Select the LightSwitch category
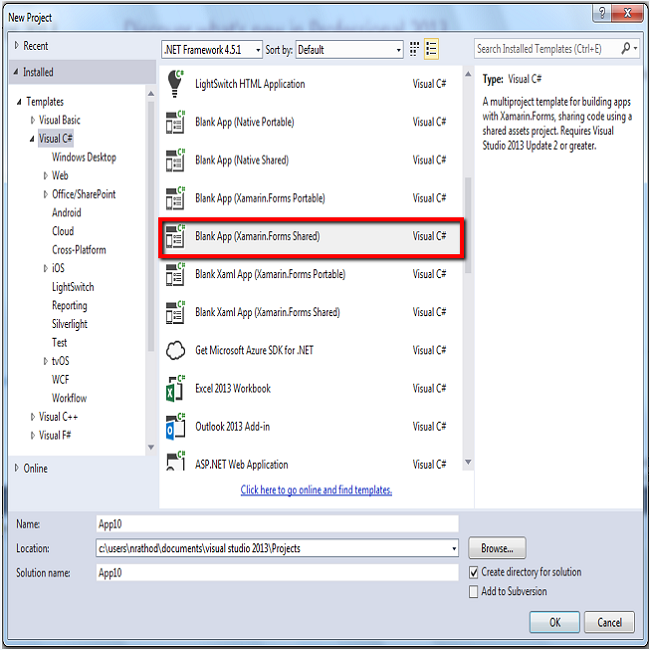The width and height of the screenshot is (650, 650). pyautogui.click(x=73, y=287)
